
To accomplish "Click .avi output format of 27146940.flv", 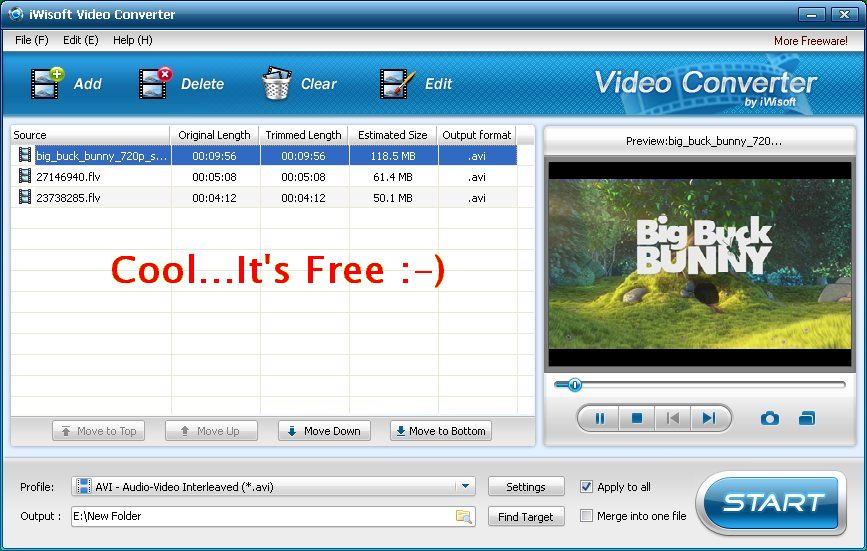I will (477, 177).
